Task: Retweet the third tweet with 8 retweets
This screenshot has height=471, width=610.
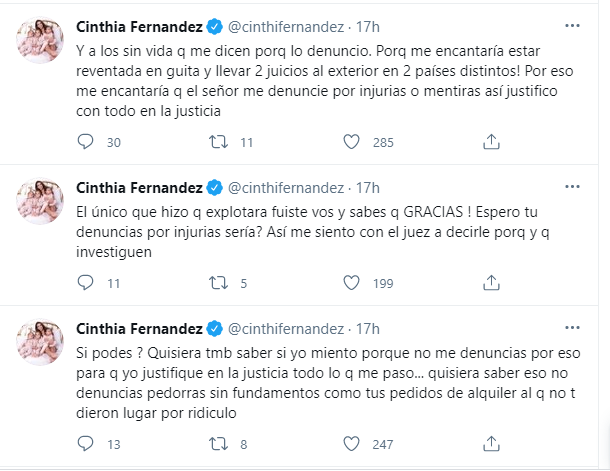Action: (215, 445)
